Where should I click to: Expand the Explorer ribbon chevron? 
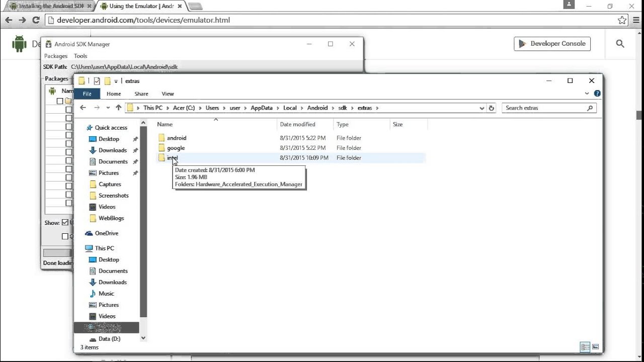click(x=587, y=94)
